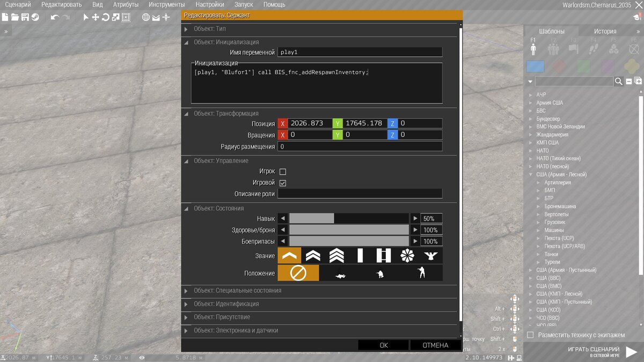644x362 pixels.
Task: Expand all asset tree entries plus icon
Action: tap(638, 82)
